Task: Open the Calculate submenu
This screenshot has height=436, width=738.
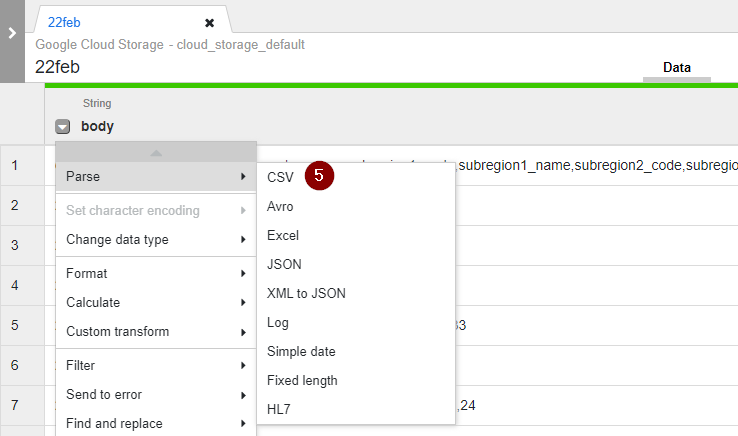Action: (155, 302)
